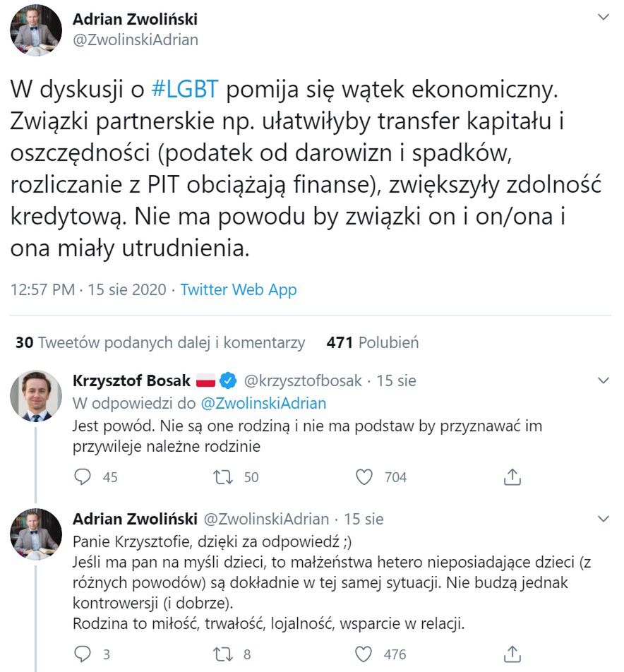624x672 pixels.
Task: View 30 retweets and comments list
Action: (160, 343)
